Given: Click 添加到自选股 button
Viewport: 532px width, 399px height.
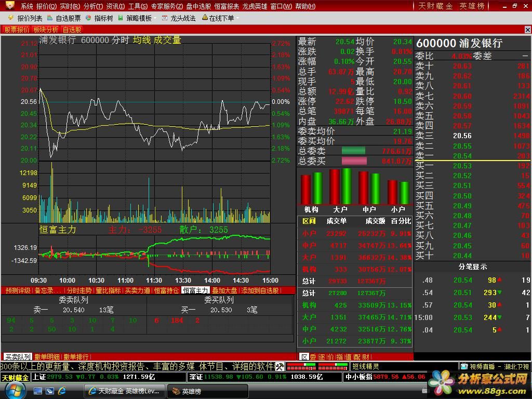Looking at the screenshot, I should (x=260, y=290).
